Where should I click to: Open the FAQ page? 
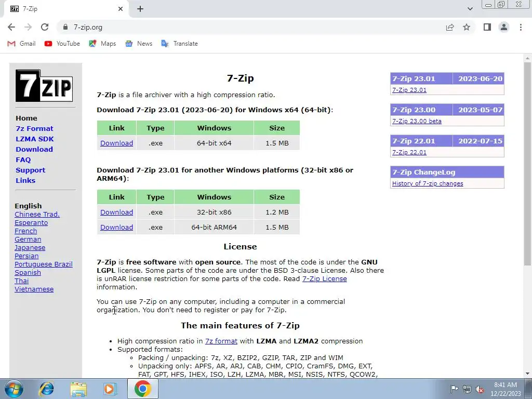pyautogui.click(x=23, y=160)
